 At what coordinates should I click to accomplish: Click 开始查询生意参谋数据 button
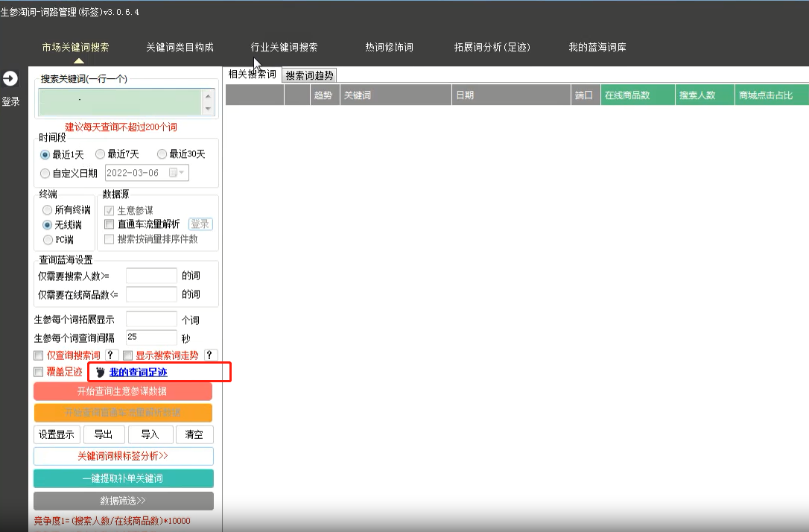(x=123, y=391)
